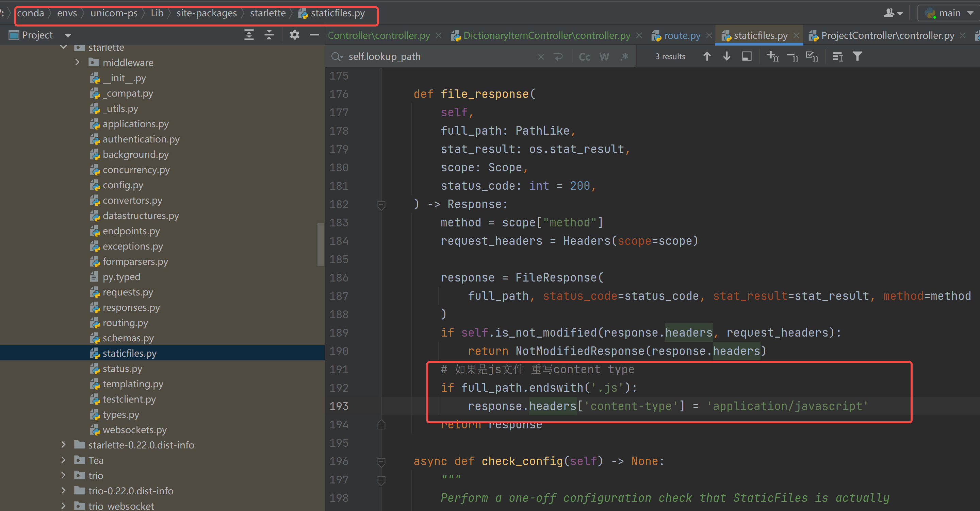Click envs in breadcrumb path
This screenshot has width=980, height=511.
click(67, 13)
